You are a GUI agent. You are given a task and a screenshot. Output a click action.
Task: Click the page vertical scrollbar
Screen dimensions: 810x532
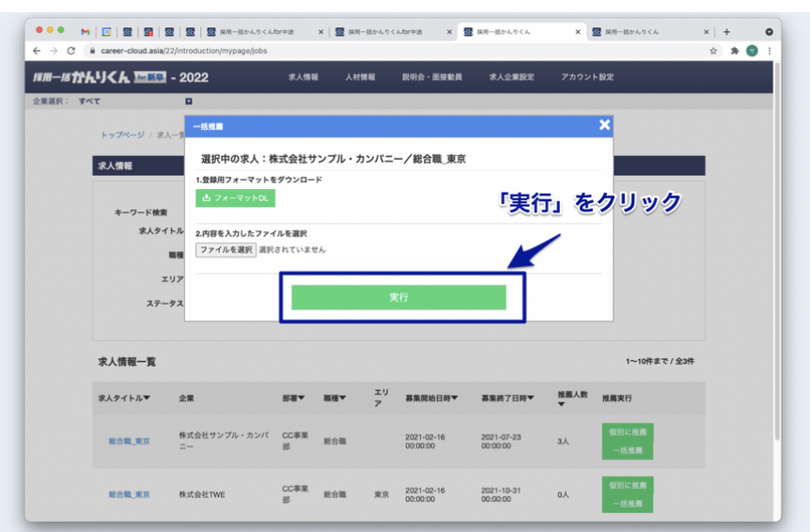(777, 253)
